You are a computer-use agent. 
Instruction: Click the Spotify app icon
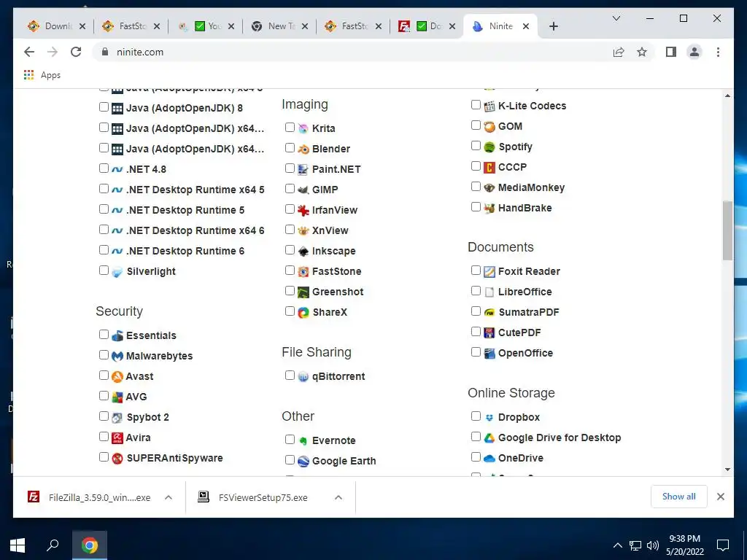pos(489,147)
